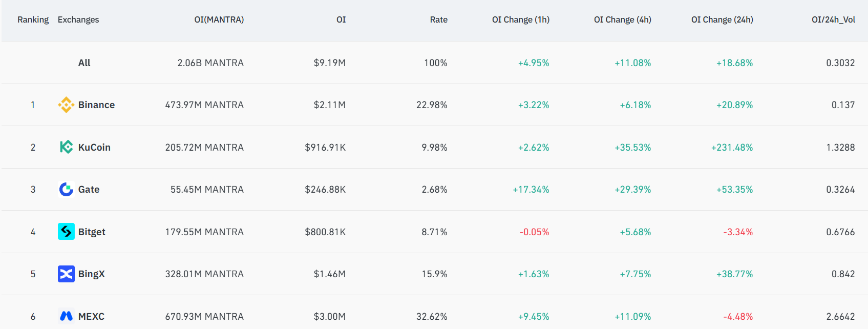Click the +35.53% KuCoin 4h change
The image size is (868, 329).
[x=632, y=147]
